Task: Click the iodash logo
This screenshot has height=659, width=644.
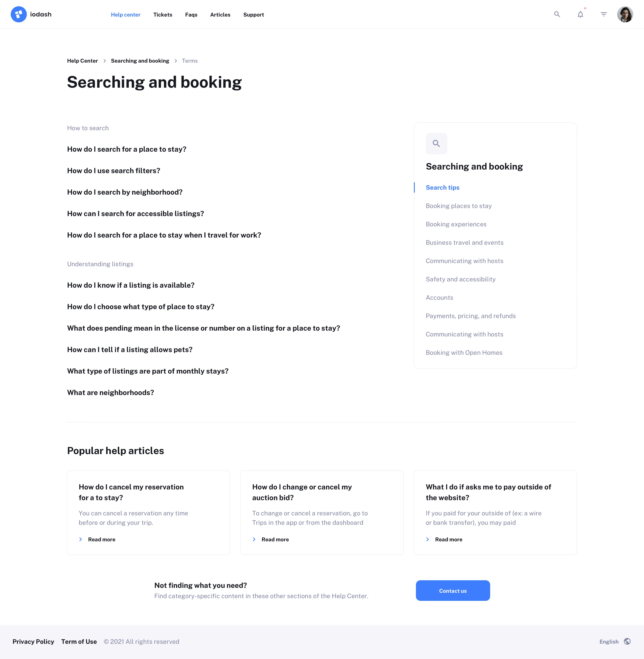Action: click(31, 14)
